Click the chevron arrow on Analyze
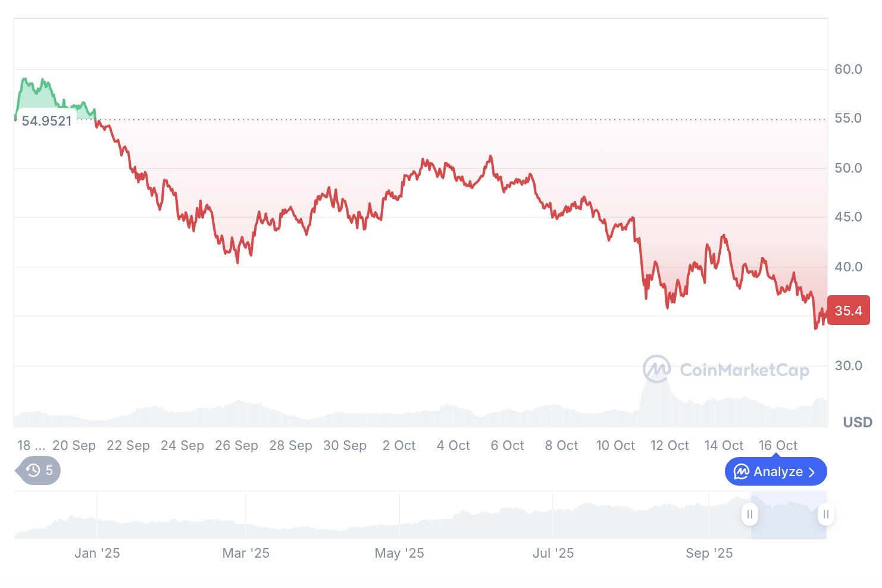This screenshot has width=882, height=588. point(812,473)
